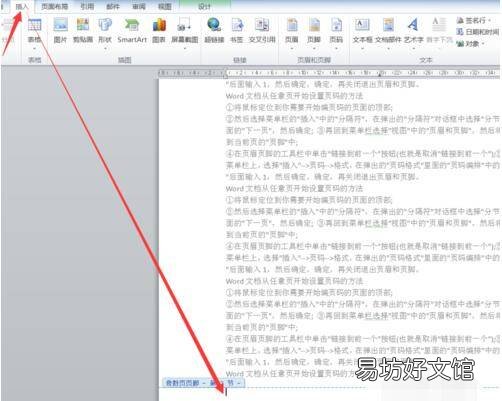502x401 pixels.
Task: Open the 页眉 (Header) gallery
Action: (x=292, y=33)
